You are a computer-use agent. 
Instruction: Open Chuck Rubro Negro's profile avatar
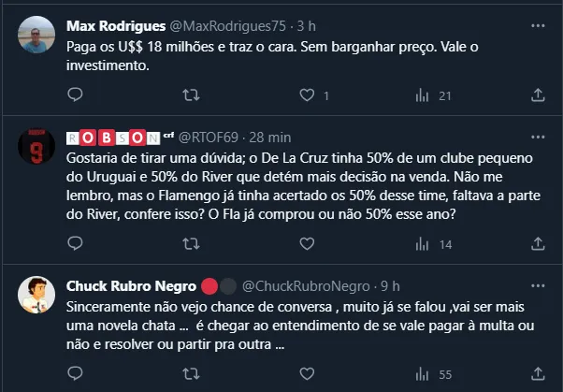(36, 295)
